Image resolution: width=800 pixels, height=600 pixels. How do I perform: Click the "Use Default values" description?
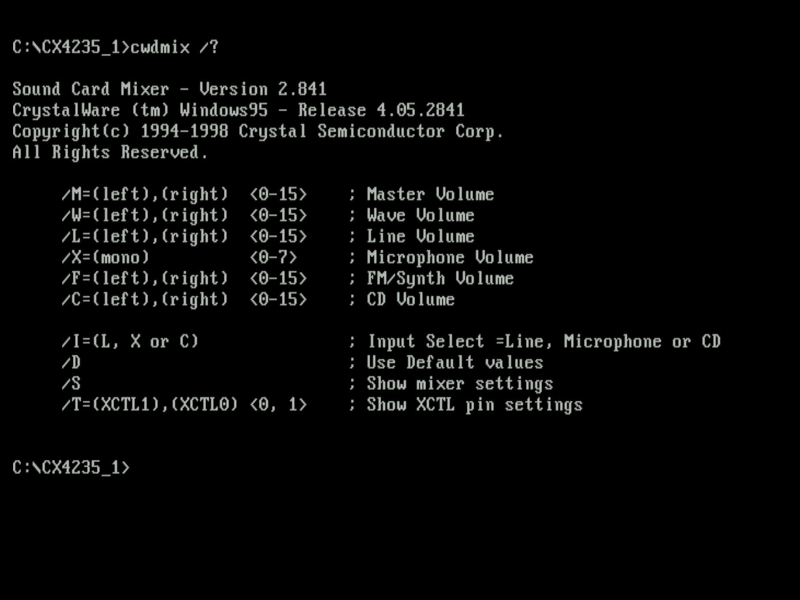click(455, 362)
